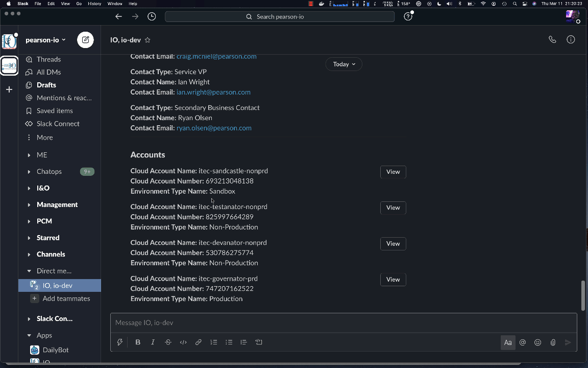Open the Today date dropdown
Image resolution: width=588 pixels, height=368 pixels.
point(344,64)
